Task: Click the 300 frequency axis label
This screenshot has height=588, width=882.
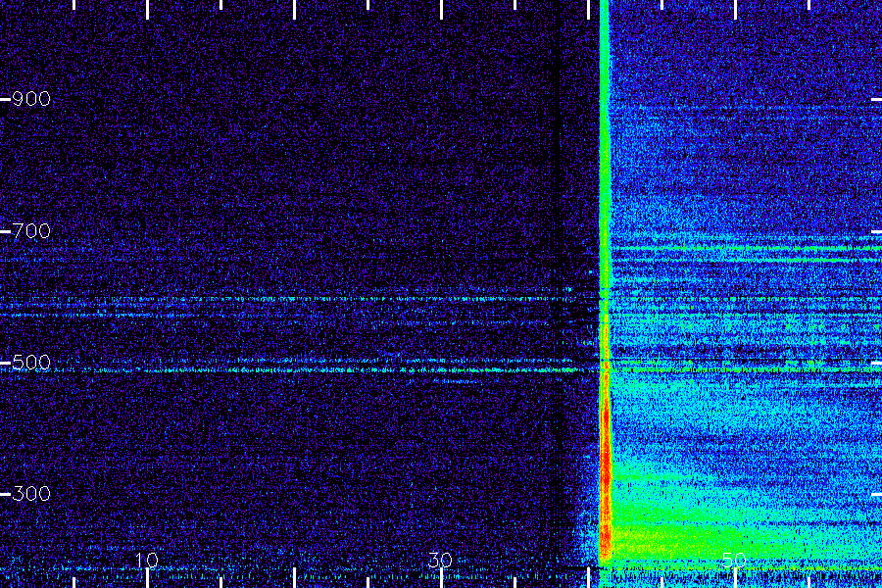Action: click(31, 494)
